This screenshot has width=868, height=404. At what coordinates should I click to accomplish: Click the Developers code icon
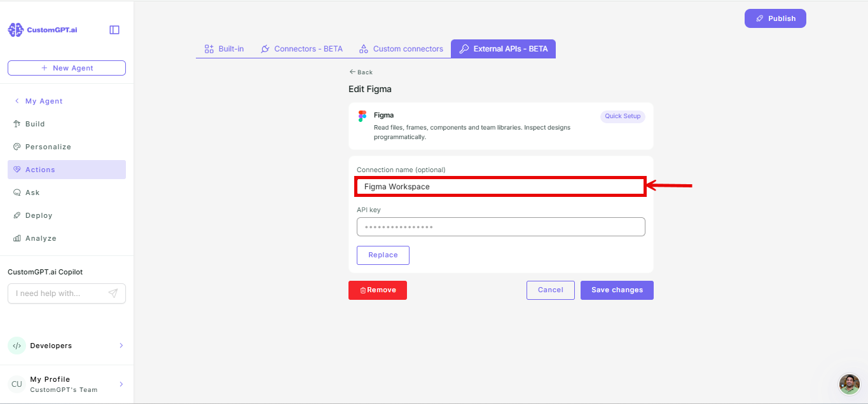17,346
